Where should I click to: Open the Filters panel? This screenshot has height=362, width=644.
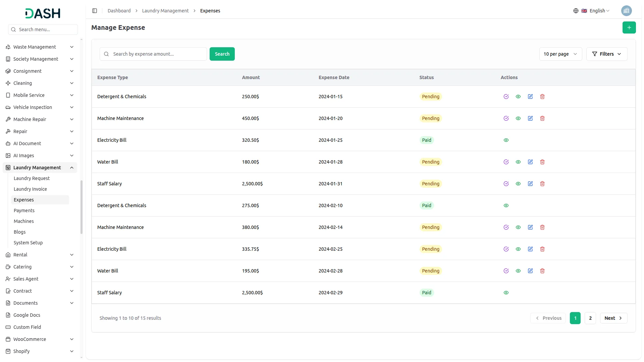click(606, 54)
